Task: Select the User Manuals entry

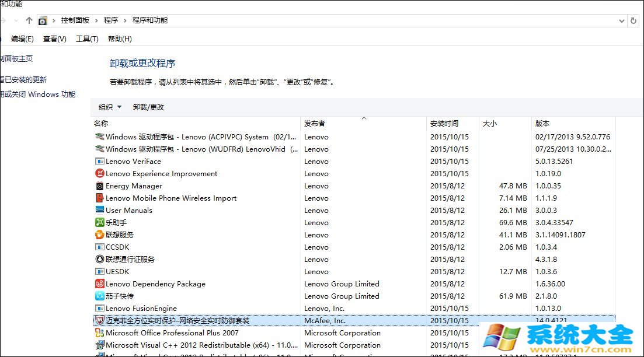Action: (354, 210)
